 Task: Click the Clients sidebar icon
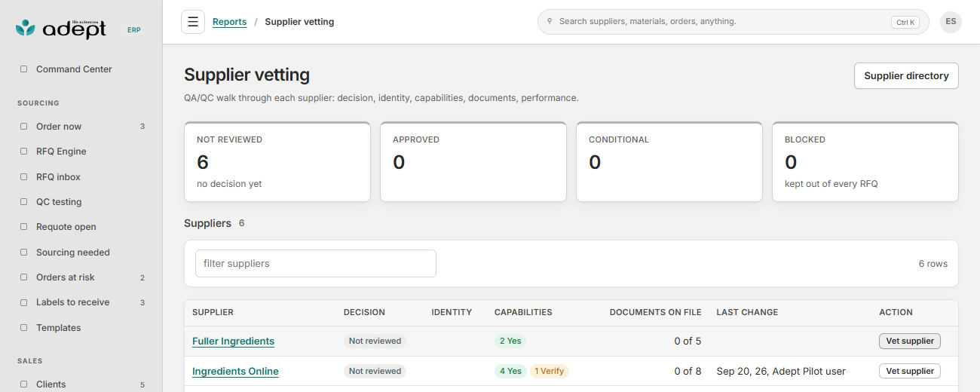[23, 384]
